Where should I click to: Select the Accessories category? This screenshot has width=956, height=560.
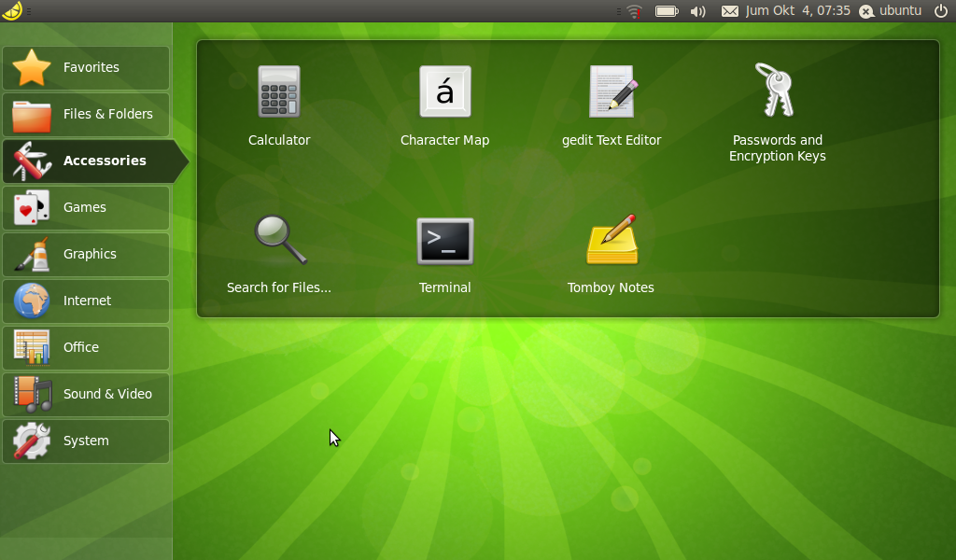tap(94, 161)
